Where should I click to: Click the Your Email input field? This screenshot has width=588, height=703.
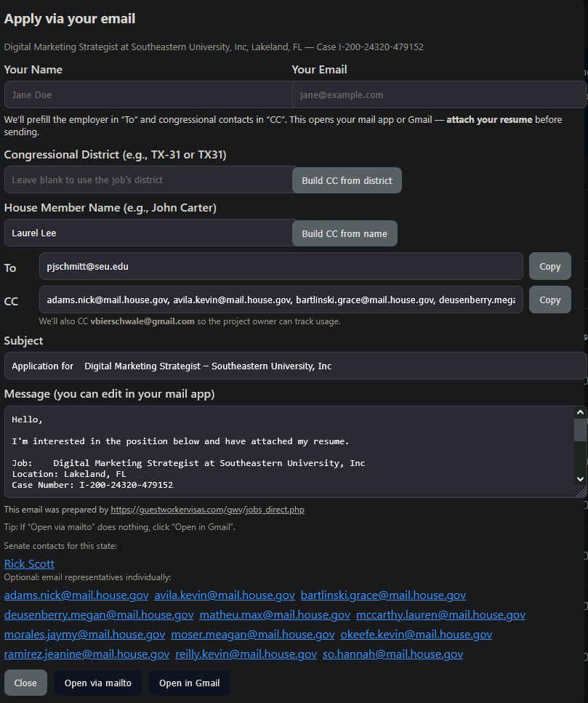[439, 95]
